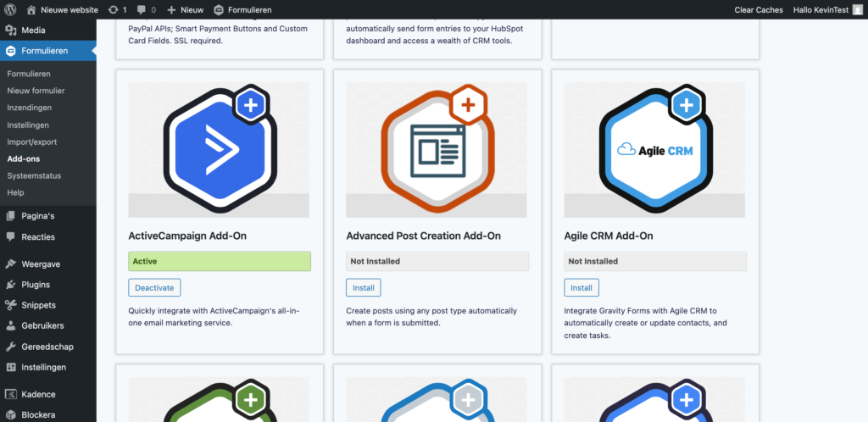Screen dimensions: 868x422
Task: Click the WordPress logo icon
Action: [x=10, y=9]
